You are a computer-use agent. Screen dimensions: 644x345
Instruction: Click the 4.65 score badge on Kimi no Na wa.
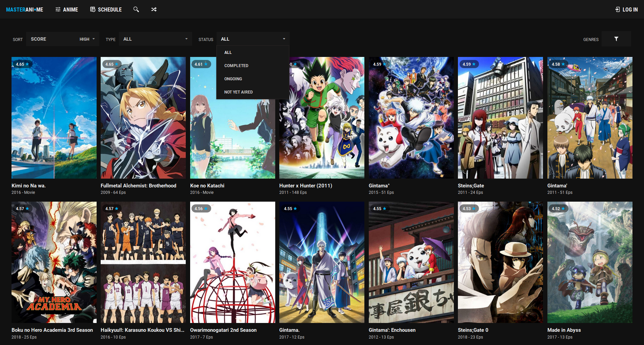pyautogui.click(x=22, y=64)
